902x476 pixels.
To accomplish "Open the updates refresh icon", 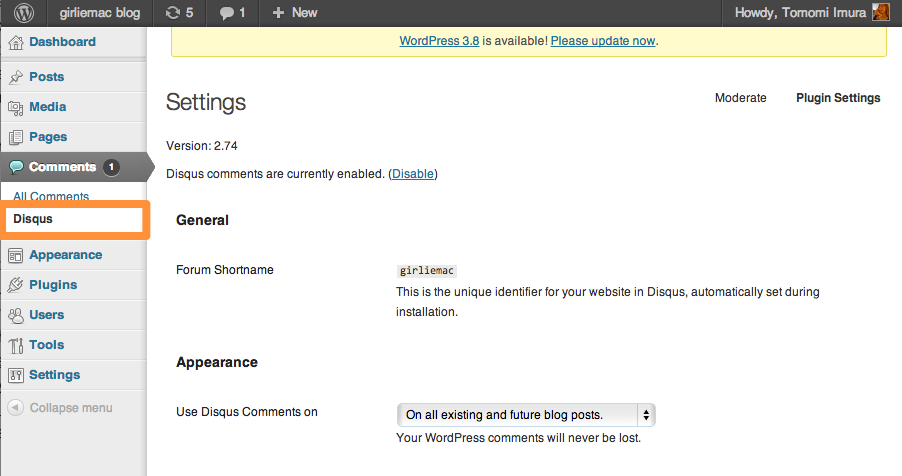I will [x=172, y=12].
